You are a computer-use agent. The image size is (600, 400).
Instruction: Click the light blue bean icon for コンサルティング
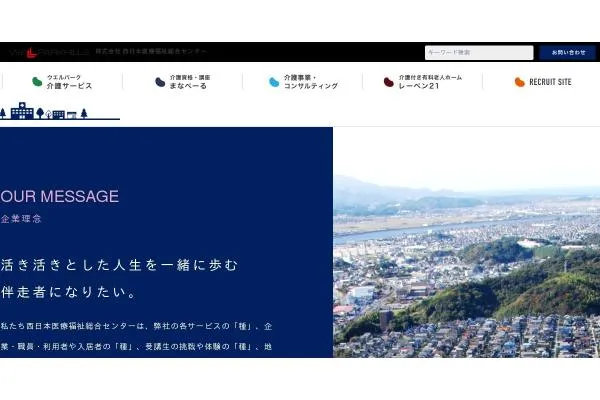coord(274,82)
